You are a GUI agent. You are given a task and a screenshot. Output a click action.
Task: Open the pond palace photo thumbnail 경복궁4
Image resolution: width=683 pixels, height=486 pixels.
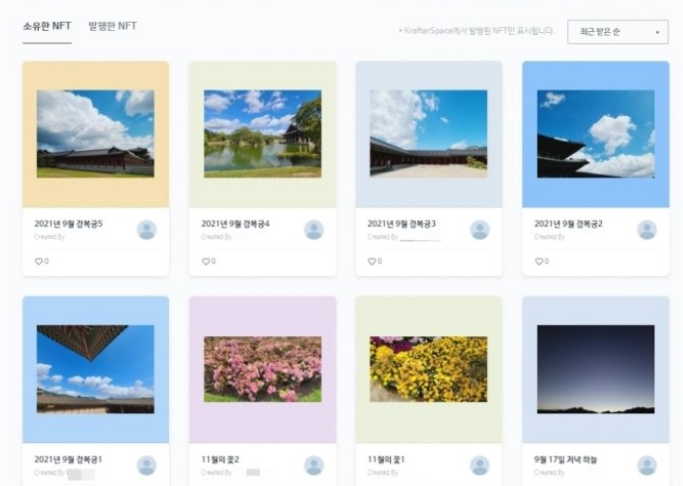[x=263, y=134]
